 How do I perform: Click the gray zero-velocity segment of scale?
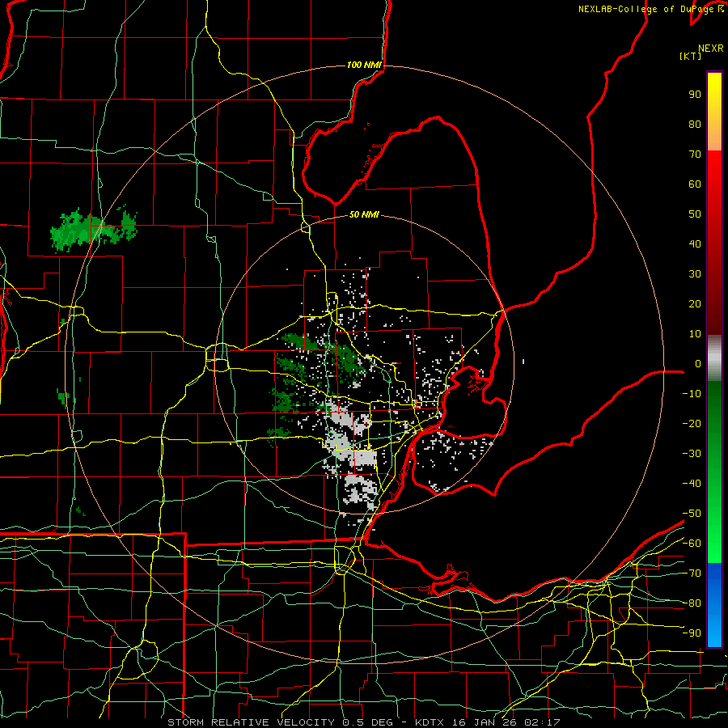point(714,358)
